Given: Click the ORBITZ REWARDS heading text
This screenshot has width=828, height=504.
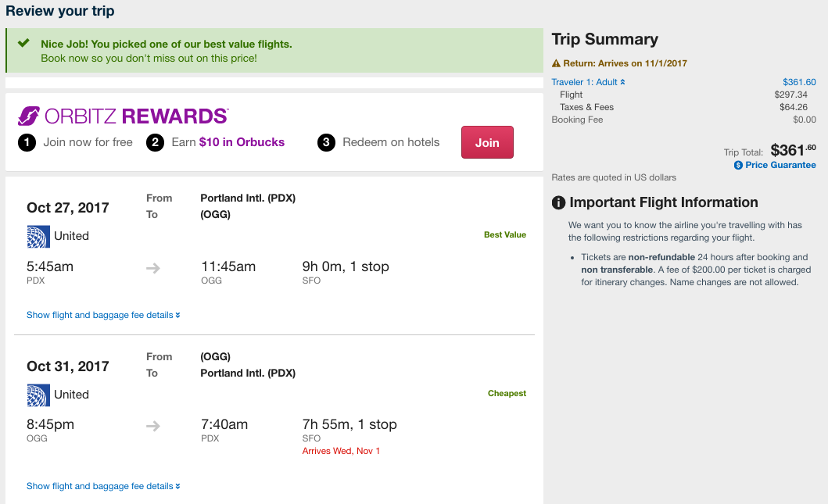Looking at the screenshot, I should point(136,116).
